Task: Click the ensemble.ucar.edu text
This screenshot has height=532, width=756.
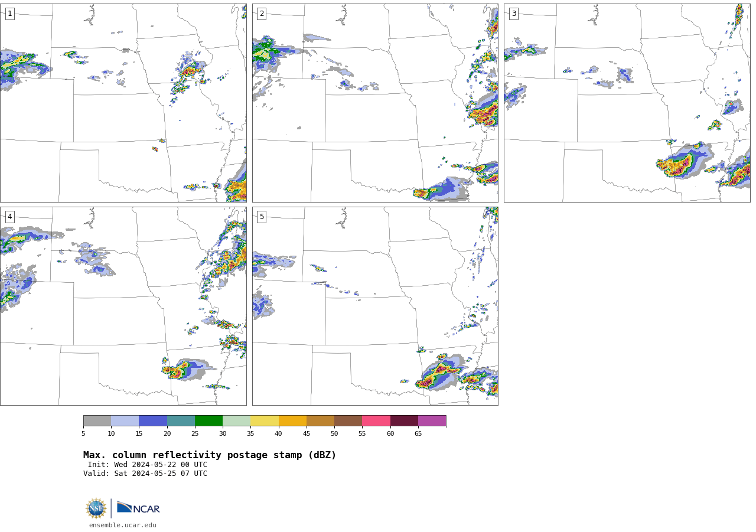Action: coord(123,525)
